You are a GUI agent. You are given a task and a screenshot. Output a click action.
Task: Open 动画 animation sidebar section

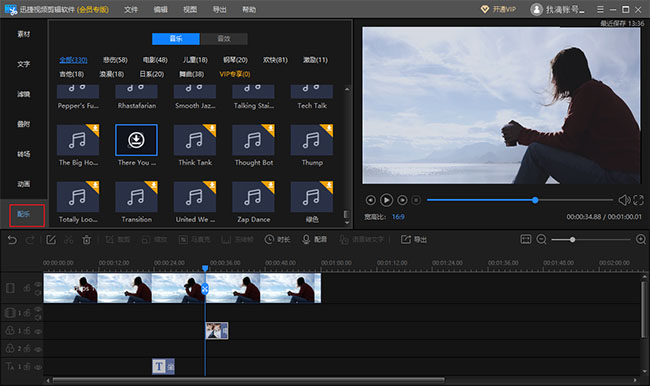coord(24,184)
